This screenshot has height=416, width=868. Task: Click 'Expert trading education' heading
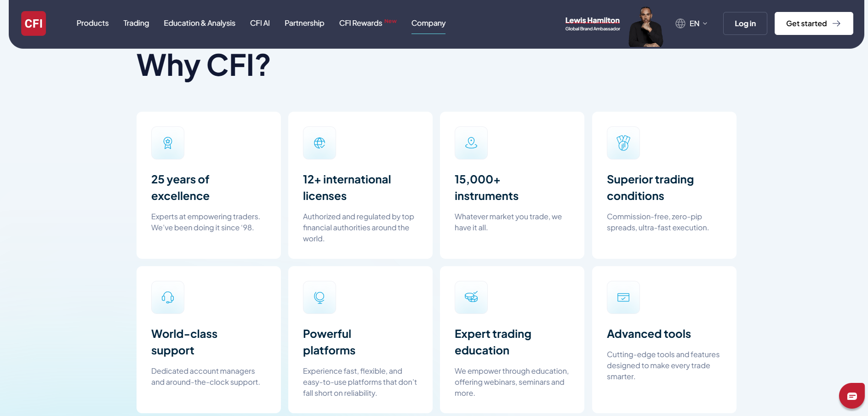click(493, 342)
